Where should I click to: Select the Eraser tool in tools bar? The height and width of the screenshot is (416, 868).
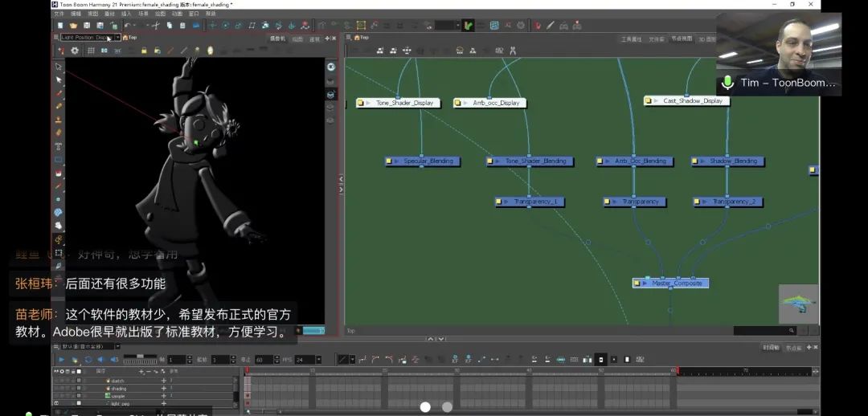pos(59,133)
